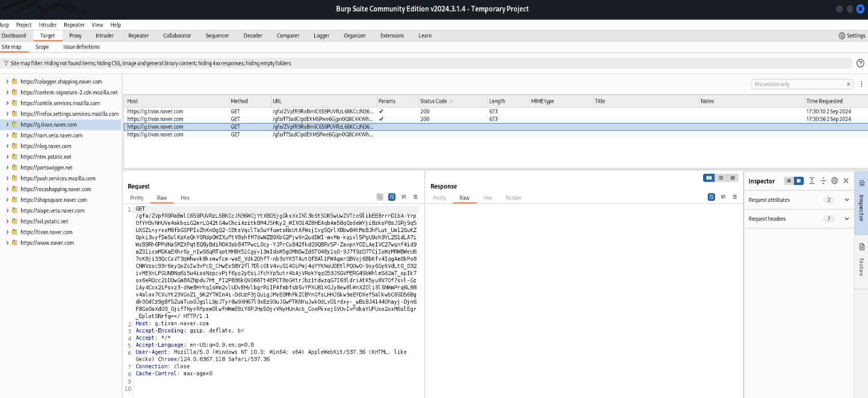Viewport: 868px width, 398px height.
Task: Toggle show non-printable chars (\n) in Response
Action: coord(723,197)
